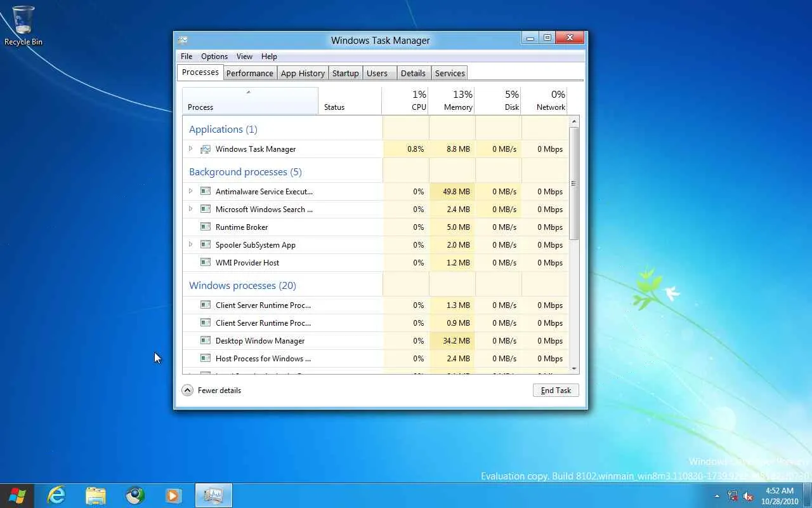Sort processes by Memory column

[451, 101]
